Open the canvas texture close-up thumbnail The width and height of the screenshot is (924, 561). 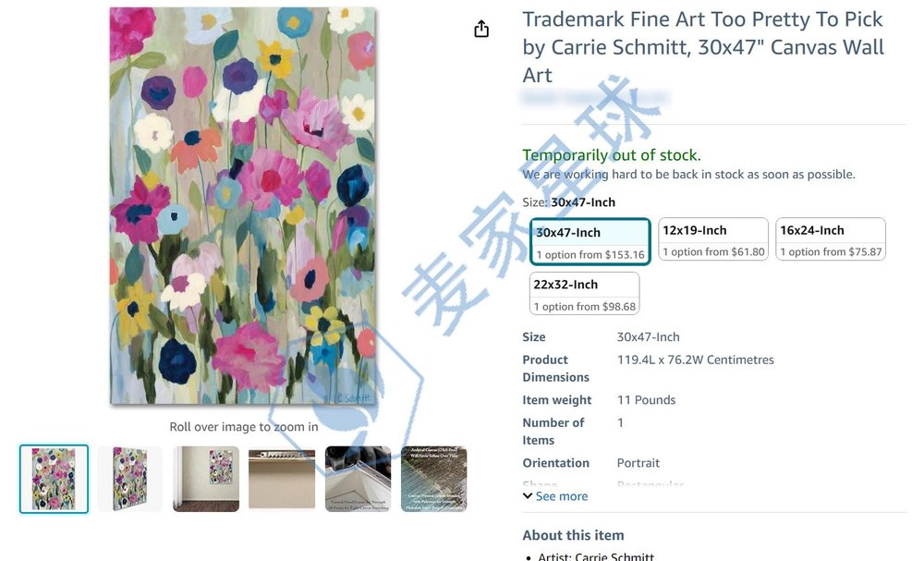click(433, 479)
